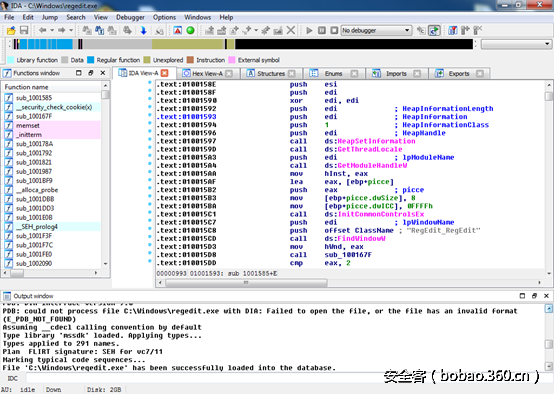Click the blue region of navigation band
Image resolution: width=554 pixels, height=394 pixels.
click(x=46, y=44)
